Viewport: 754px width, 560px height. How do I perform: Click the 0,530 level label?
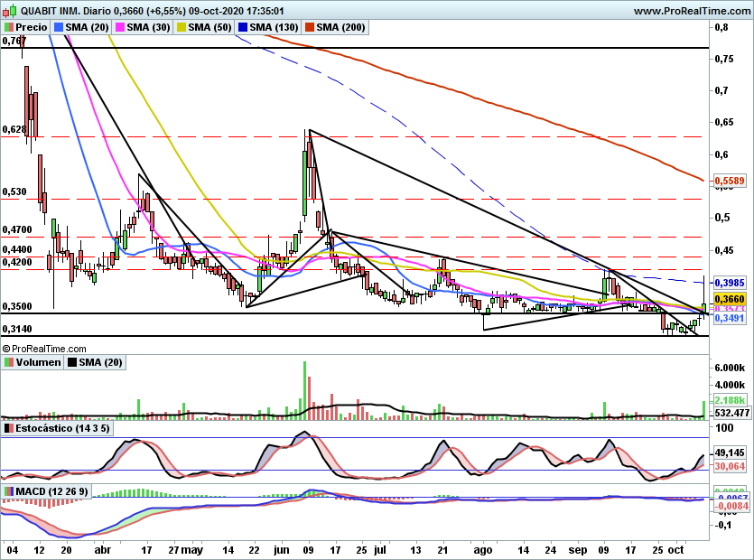[14, 192]
